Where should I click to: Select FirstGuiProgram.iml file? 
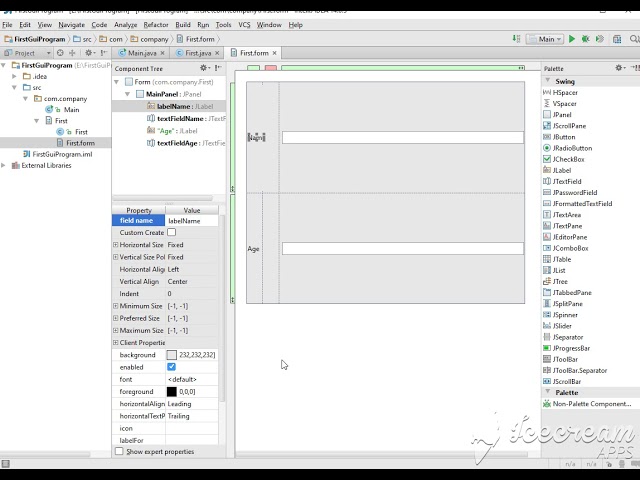pyautogui.click(x=58, y=154)
